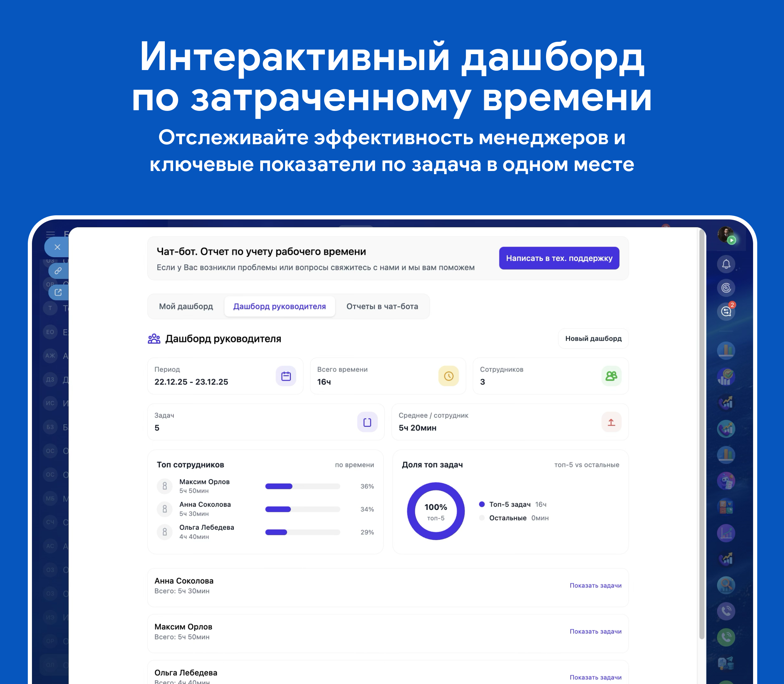Click the Новый дашборд button
The image size is (784, 684).
click(593, 339)
